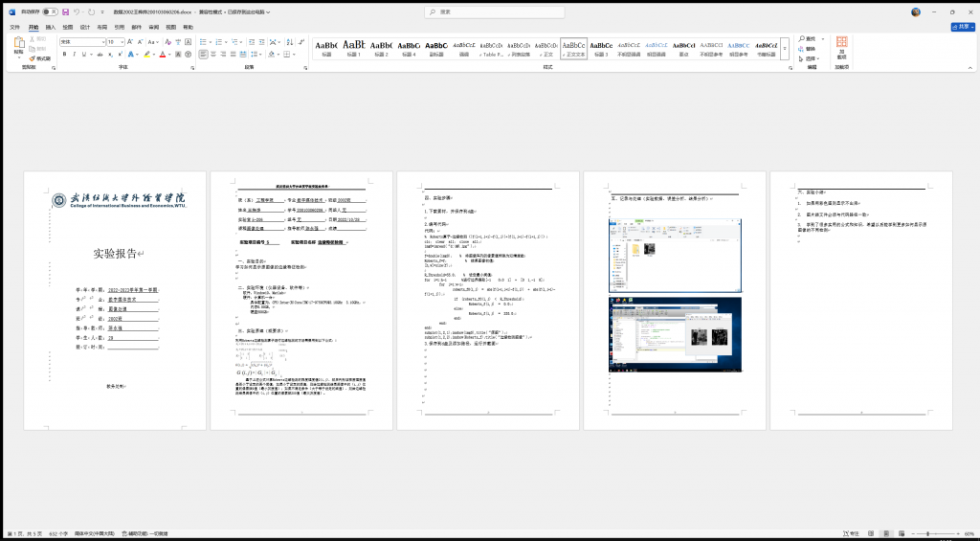
Task: Click the Share (共享) button
Action: [x=961, y=27]
